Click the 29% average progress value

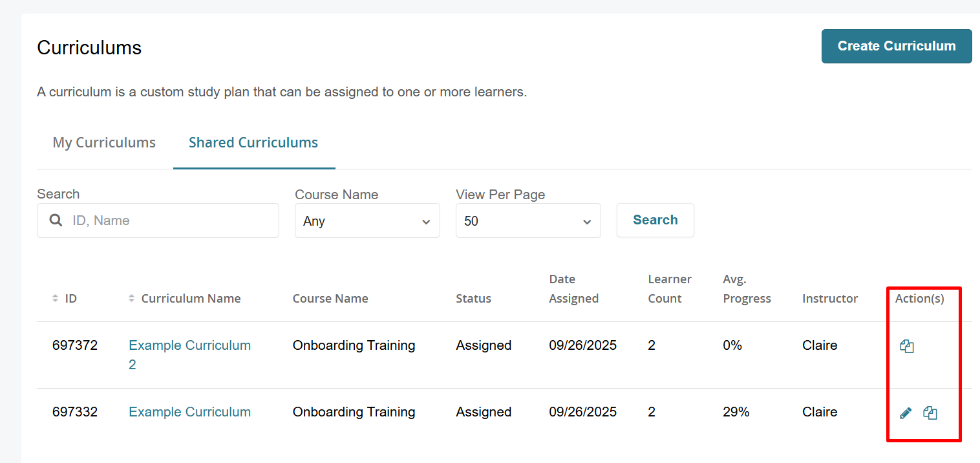[x=736, y=412]
